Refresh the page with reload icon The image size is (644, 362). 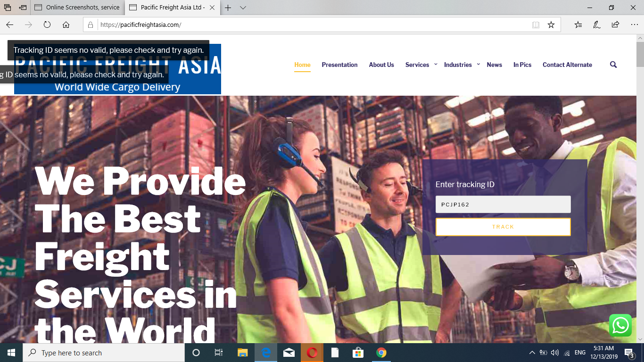coord(47,25)
